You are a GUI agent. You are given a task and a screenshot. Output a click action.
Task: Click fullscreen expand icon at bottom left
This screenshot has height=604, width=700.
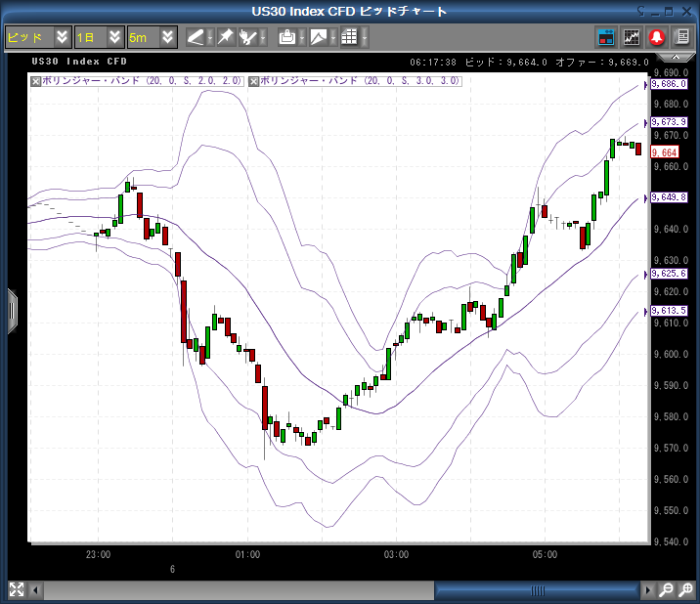coord(16,589)
